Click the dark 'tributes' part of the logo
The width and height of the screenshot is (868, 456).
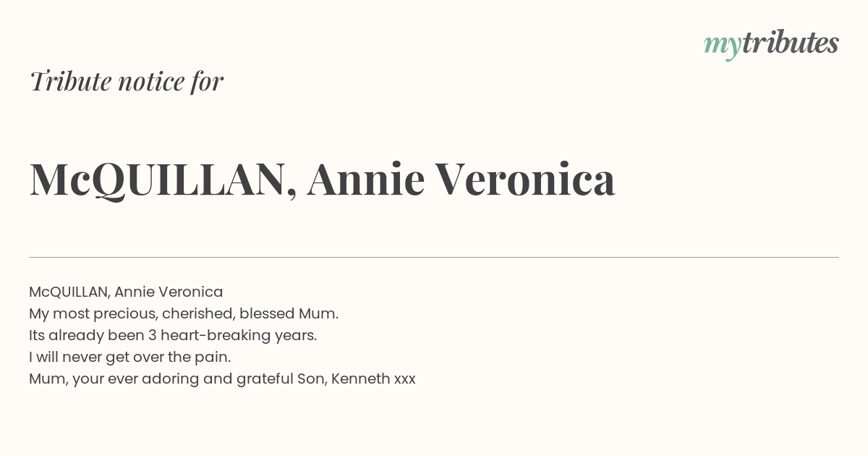(x=791, y=43)
